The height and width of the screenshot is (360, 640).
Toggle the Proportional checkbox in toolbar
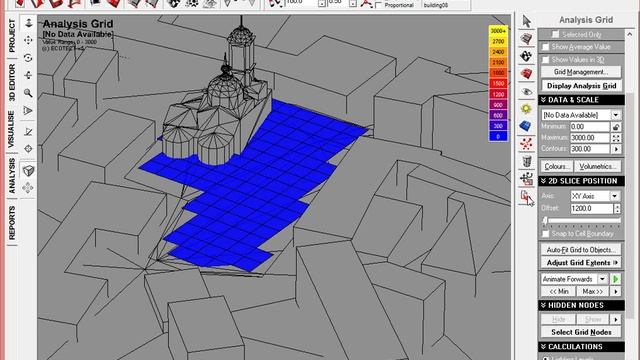point(379,5)
